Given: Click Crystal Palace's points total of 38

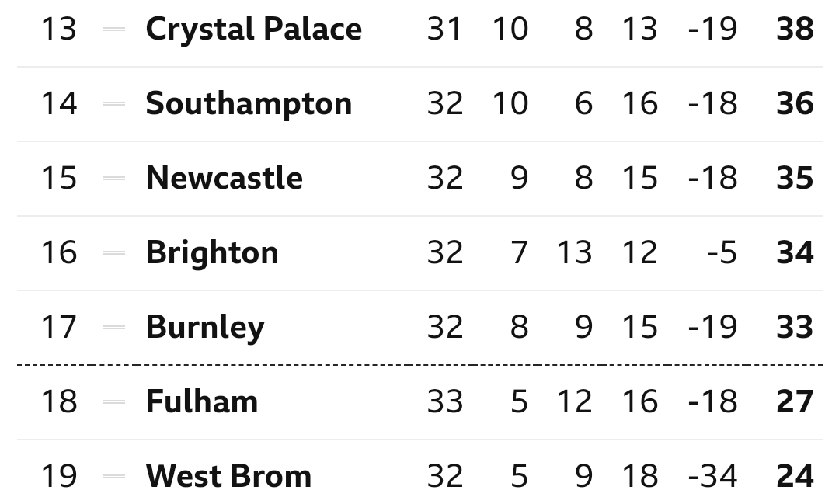Looking at the screenshot, I should (795, 30).
